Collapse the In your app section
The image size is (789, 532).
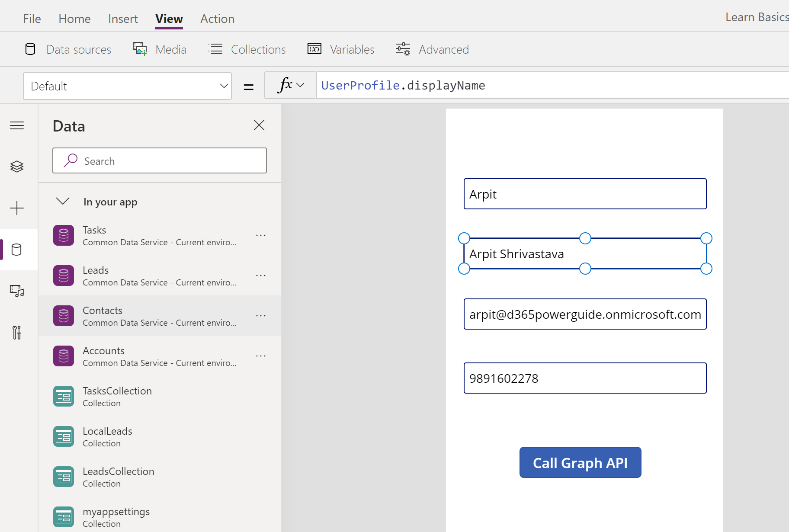[x=62, y=201]
